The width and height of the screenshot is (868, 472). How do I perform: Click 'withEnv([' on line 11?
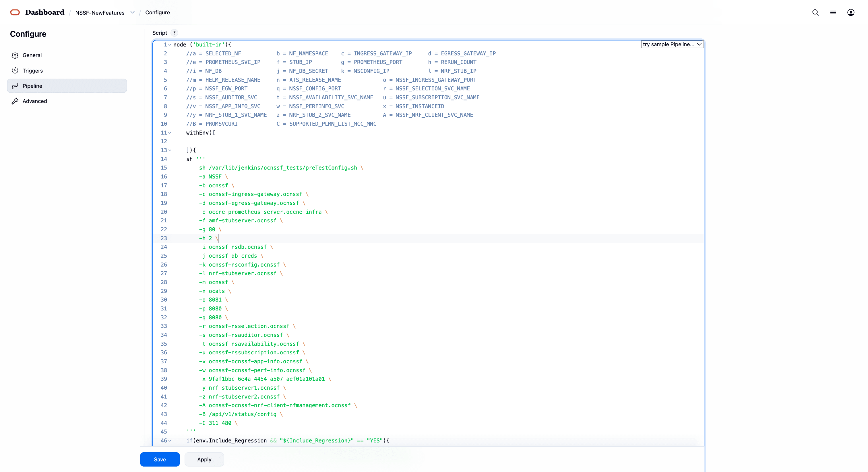[x=201, y=133]
